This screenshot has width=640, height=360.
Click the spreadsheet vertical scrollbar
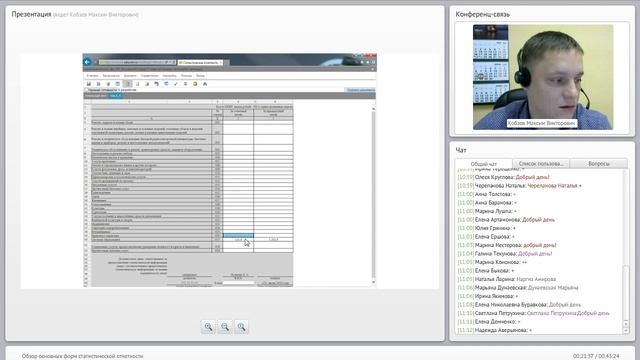pyautogui.click(x=373, y=195)
